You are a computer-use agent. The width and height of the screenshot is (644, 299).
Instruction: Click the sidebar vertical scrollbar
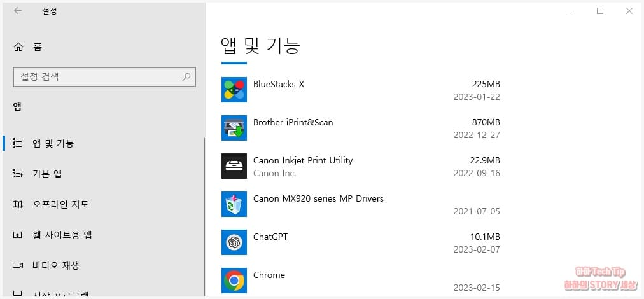[x=204, y=217]
